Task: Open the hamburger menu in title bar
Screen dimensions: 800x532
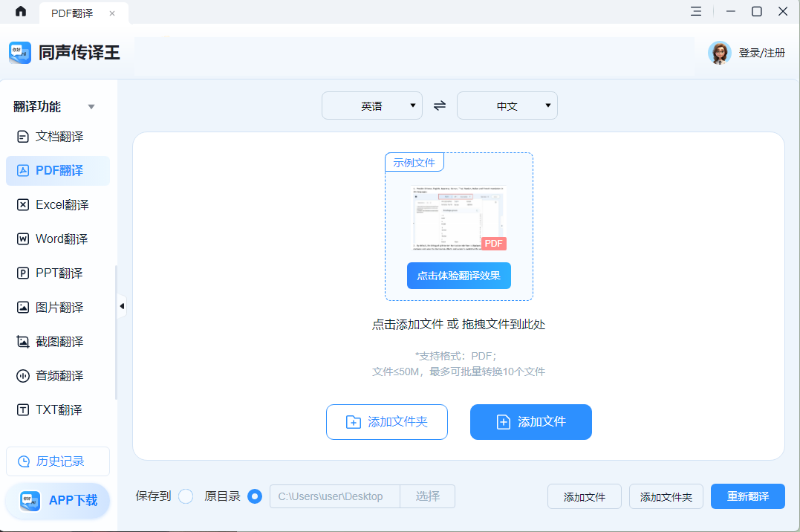Action: tap(696, 11)
